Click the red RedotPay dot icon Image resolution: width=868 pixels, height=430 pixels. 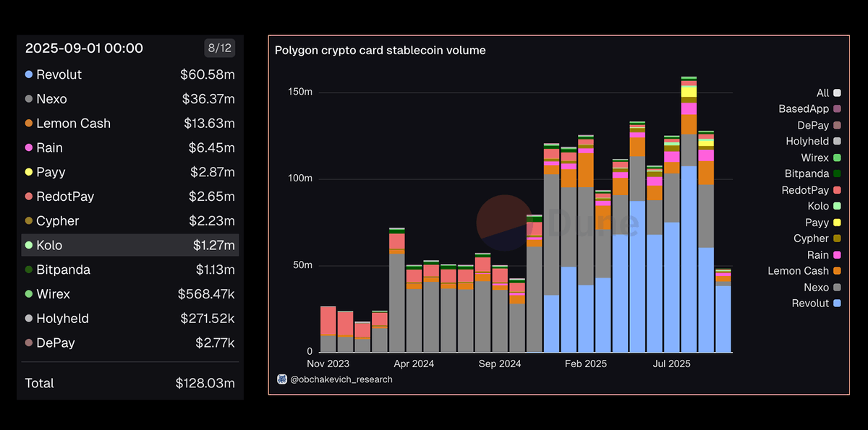pos(28,197)
